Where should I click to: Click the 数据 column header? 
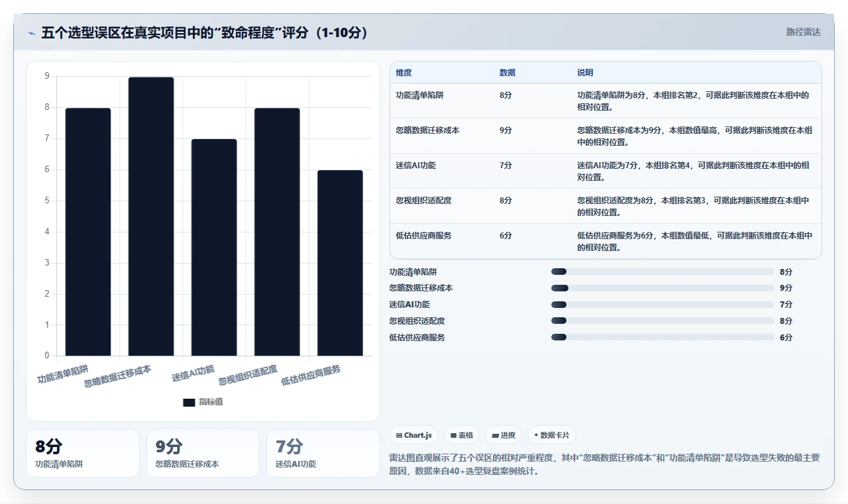507,72
